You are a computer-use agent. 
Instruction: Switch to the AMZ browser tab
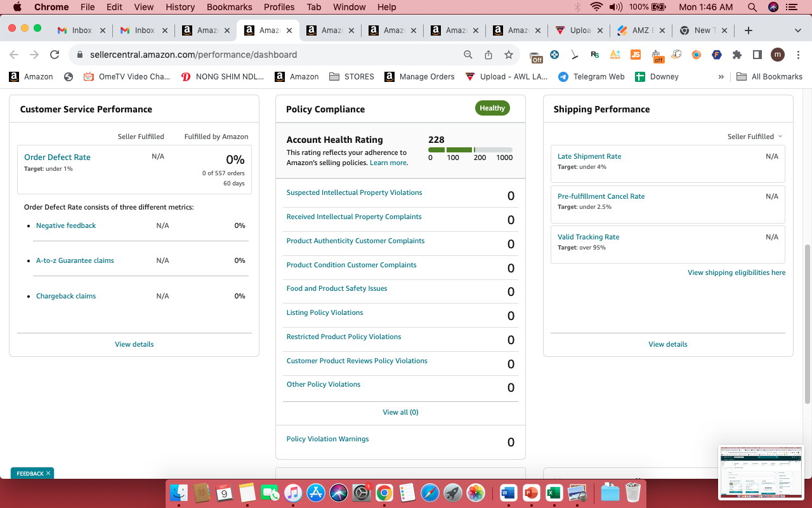(640, 30)
